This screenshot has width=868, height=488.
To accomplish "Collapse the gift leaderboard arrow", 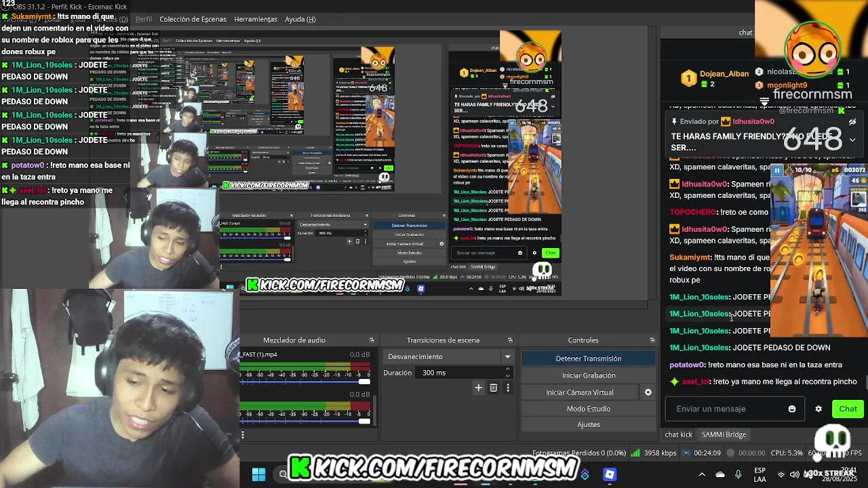I will point(764,103).
